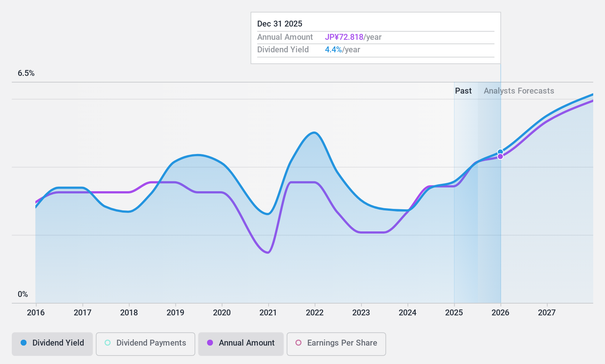The image size is (605, 364).
Task: Click the 6.5% y-axis label
Action: (x=26, y=73)
